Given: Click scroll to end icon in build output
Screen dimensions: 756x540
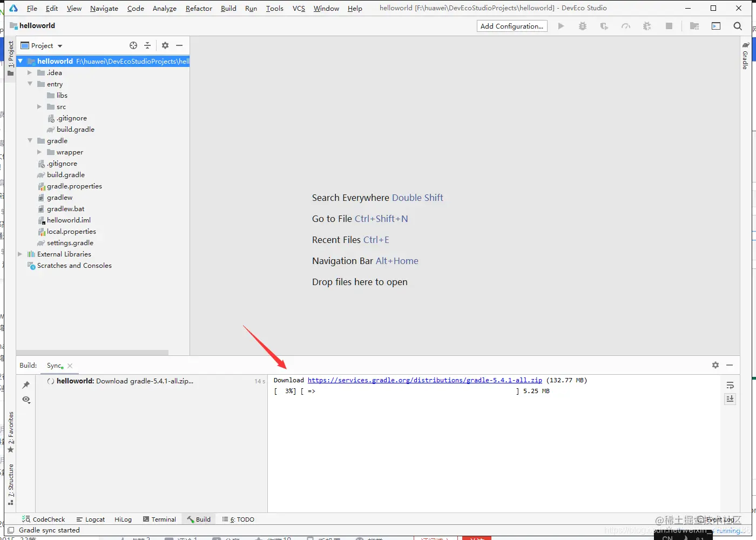Looking at the screenshot, I should coord(730,399).
